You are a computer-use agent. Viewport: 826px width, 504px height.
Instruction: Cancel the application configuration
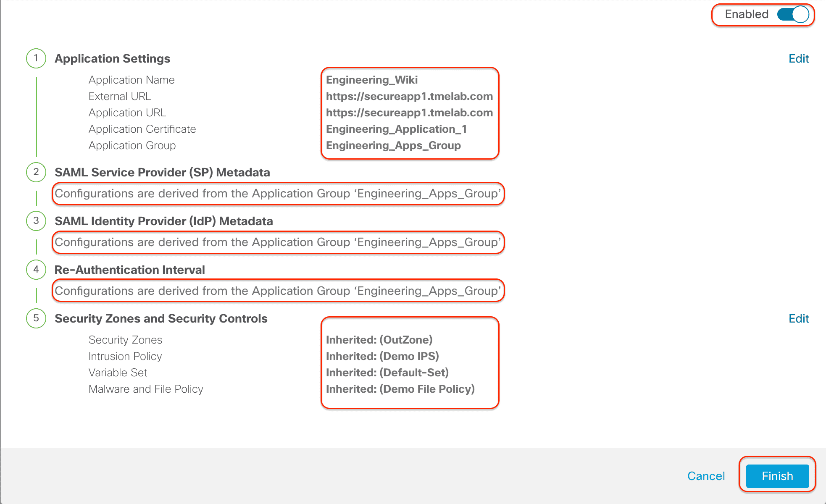(x=706, y=476)
